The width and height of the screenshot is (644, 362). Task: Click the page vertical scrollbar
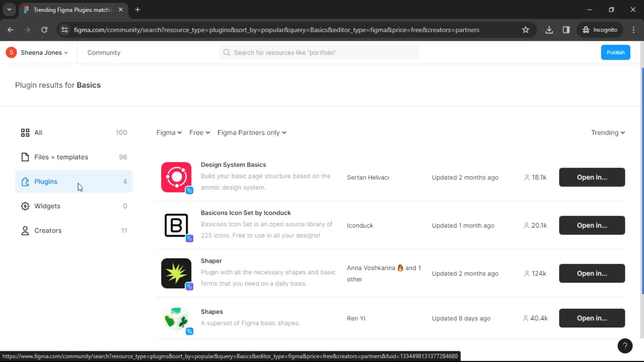[x=642, y=181]
